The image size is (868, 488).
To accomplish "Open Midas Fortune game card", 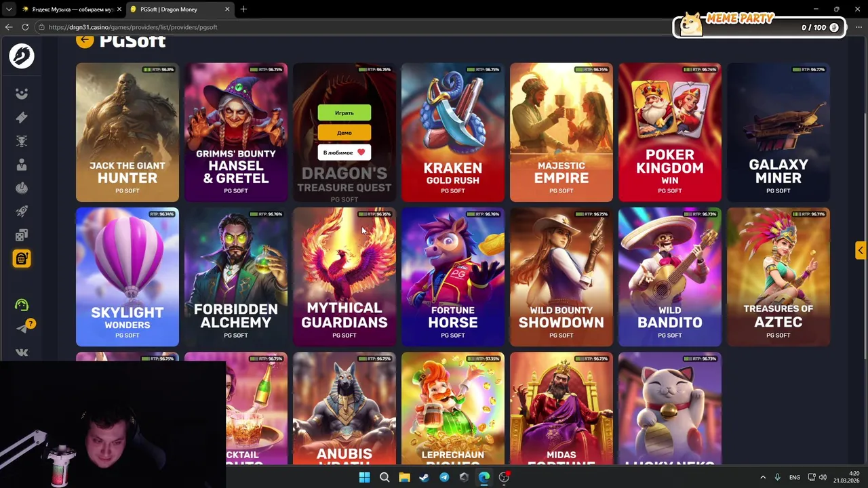I will point(561,409).
